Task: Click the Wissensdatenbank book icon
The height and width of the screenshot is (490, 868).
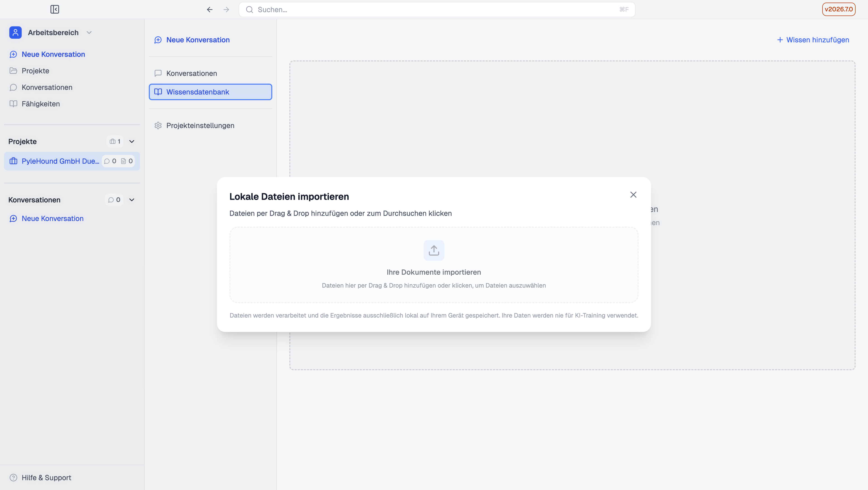Action: [158, 92]
